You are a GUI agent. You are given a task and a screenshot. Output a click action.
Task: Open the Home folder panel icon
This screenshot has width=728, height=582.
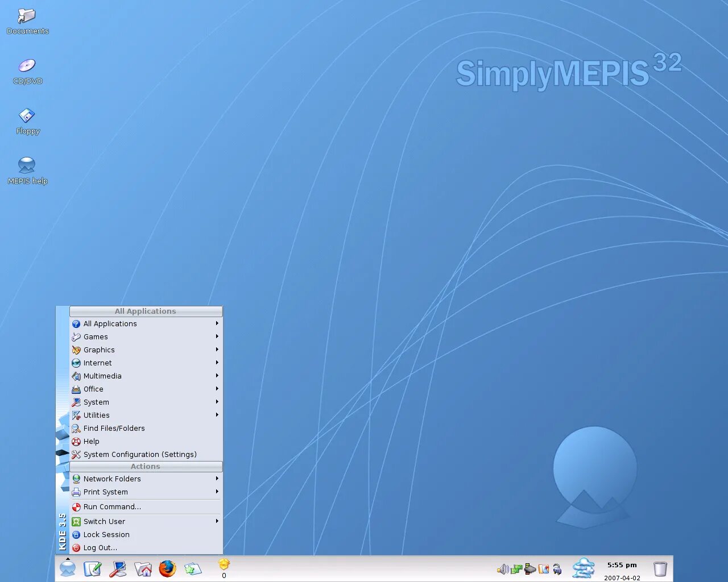tap(143, 568)
